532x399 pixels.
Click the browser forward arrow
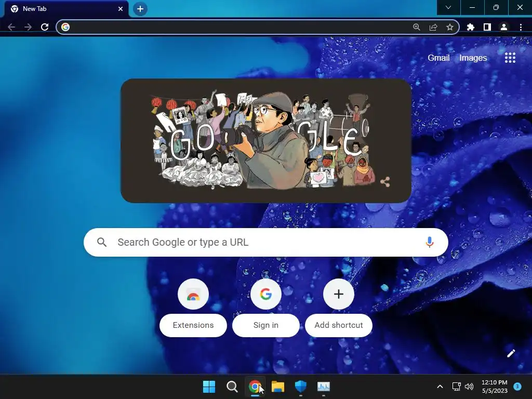coord(28,27)
